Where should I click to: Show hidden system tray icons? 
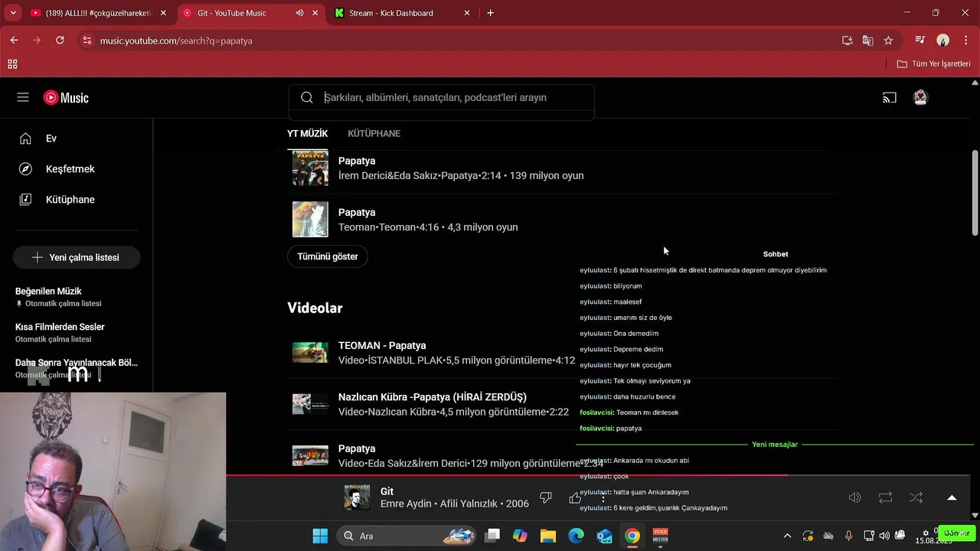pos(787,536)
